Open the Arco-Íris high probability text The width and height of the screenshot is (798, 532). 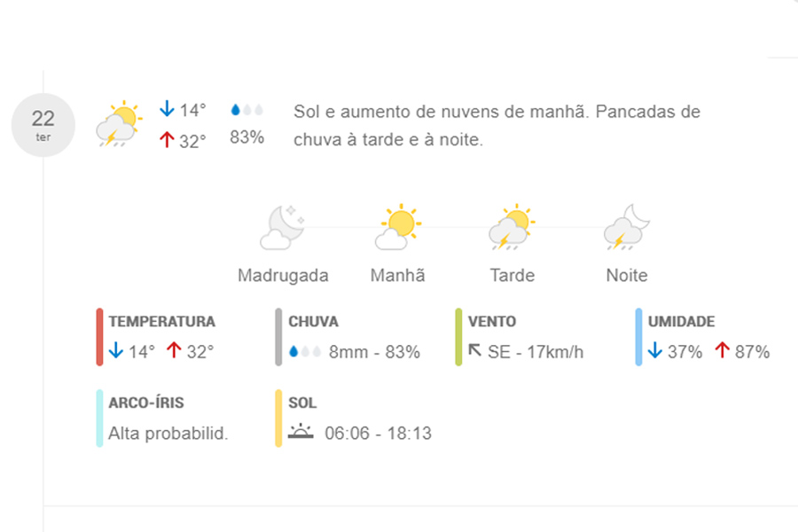coord(168,434)
